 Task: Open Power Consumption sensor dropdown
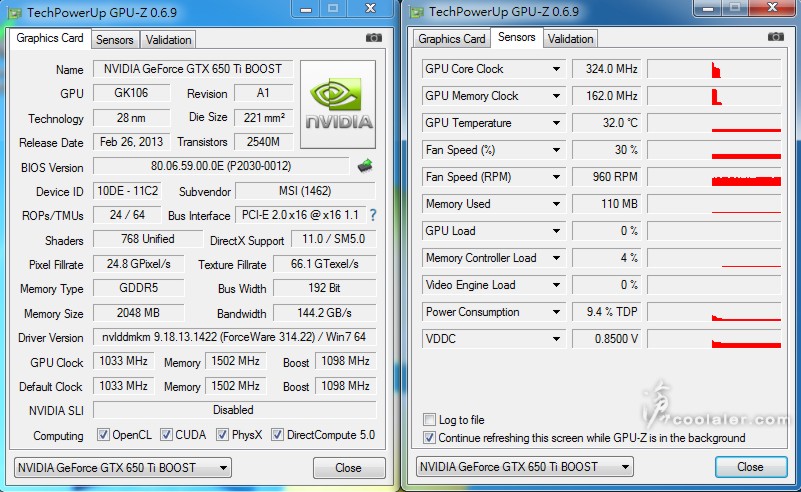pyautogui.click(x=556, y=312)
